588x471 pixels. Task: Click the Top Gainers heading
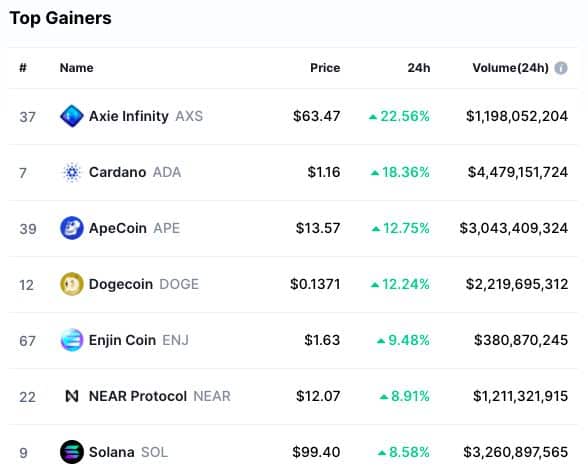[60, 18]
